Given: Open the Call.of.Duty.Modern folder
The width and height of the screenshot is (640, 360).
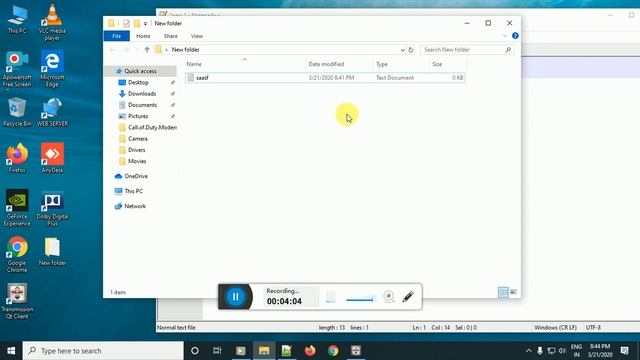Looking at the screenshot, I should pos(152,127).
